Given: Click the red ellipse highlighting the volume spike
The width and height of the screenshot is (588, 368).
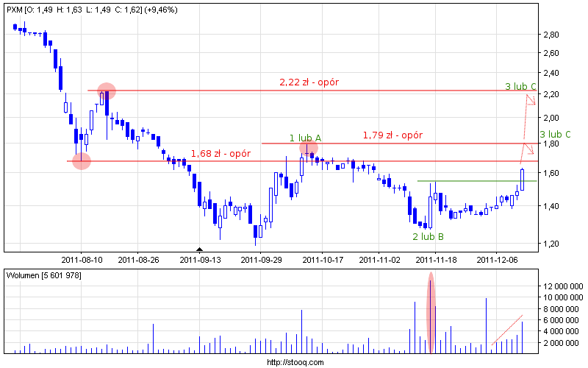Looking at the screenshot, I should coord(431,312).
